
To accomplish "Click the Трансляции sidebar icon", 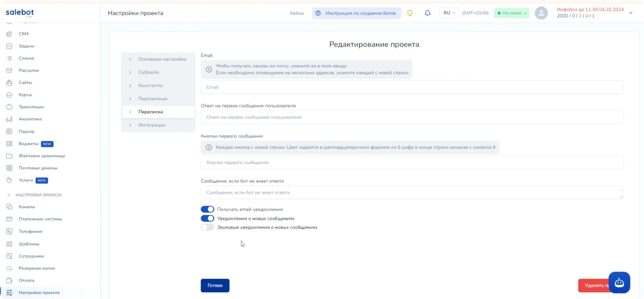I will coord(9,107).
